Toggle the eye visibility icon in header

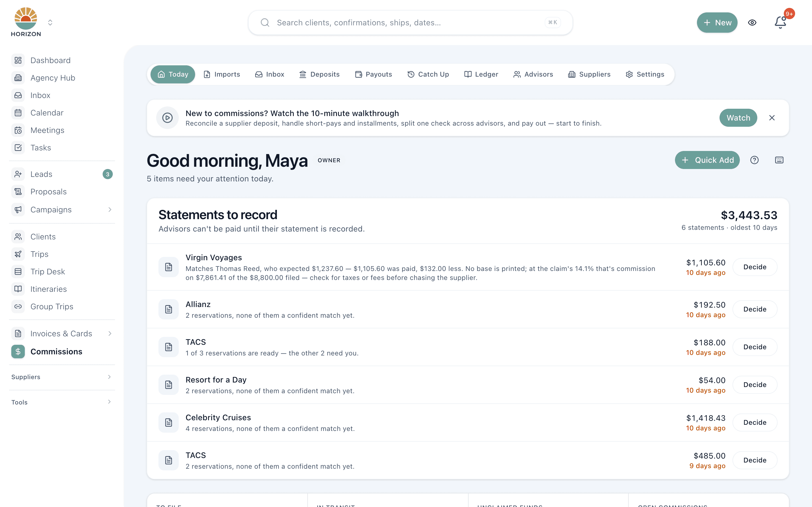(752, 23)
